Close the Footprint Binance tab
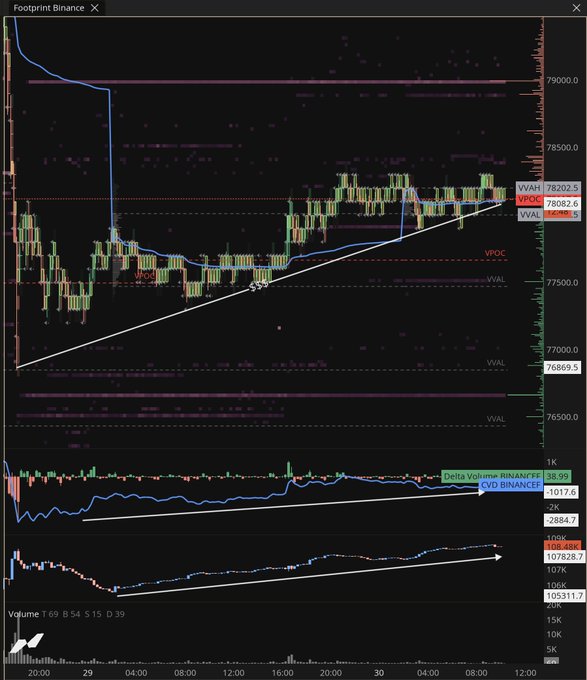 coord(95,8)
